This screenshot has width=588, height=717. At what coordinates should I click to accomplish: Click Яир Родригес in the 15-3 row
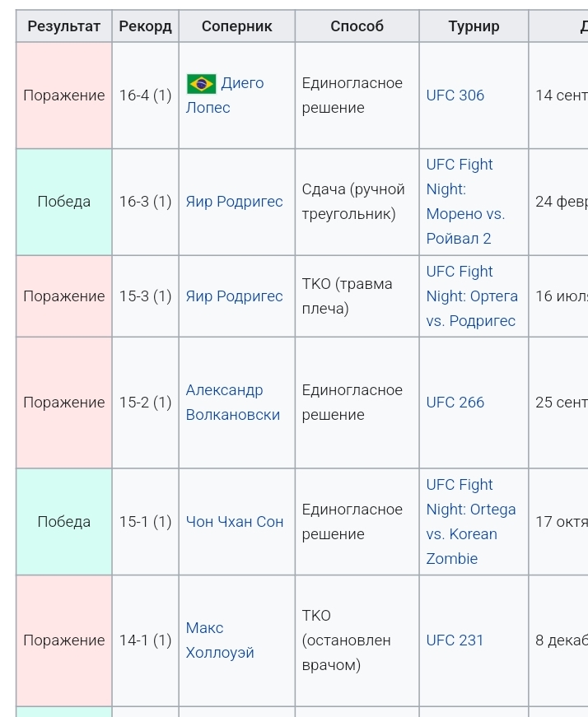click(234, 296)
